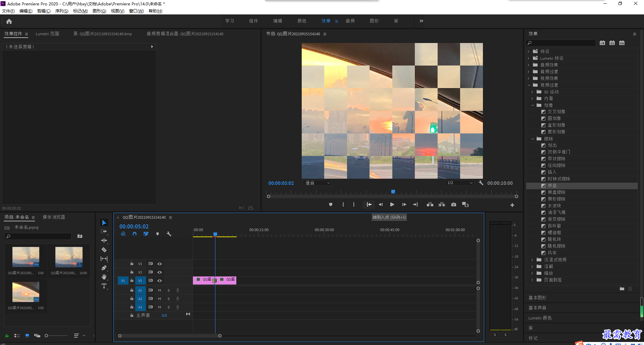Select the Selection tool arrow

(x=104, y=222)
